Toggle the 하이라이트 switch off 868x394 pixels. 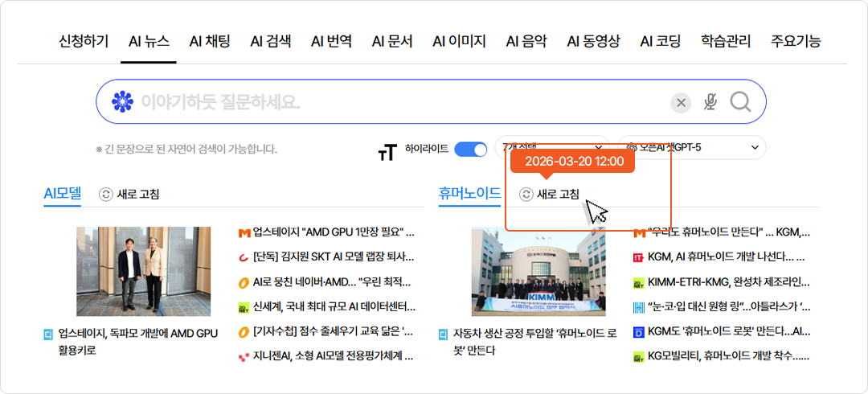pyautogui.click(x=470, y=149)
